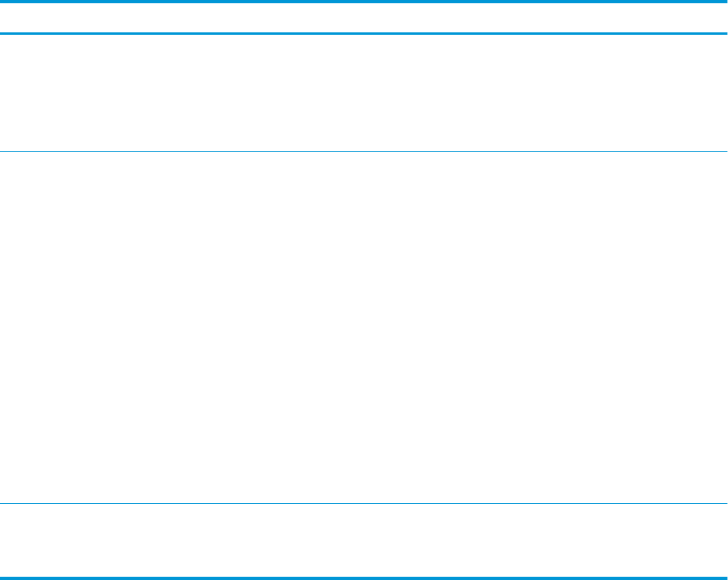Click the thin divider above the last row
This screenshot has height=580, width=728.
(364, 504)
